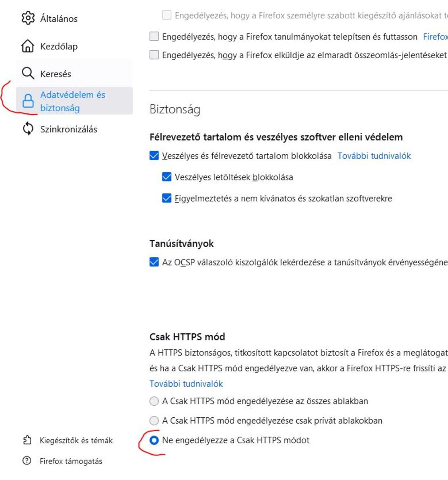The height and width of the screenshot is (480, 448).
Task: Select Ne engedélyezze a Csak HTTPS módot
Action: coord(154,440)
